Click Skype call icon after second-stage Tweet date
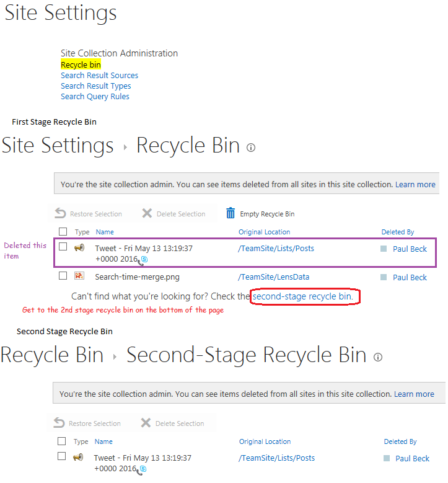Image resolution: width=448 pixels, height=483 pixels. [141, 470]
